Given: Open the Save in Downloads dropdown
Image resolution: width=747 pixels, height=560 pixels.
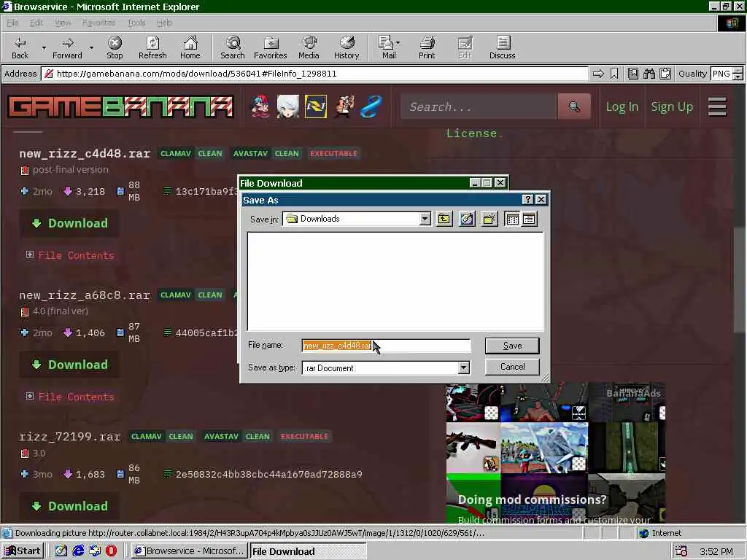Looking at the screenshot, I should coord(425,219).
